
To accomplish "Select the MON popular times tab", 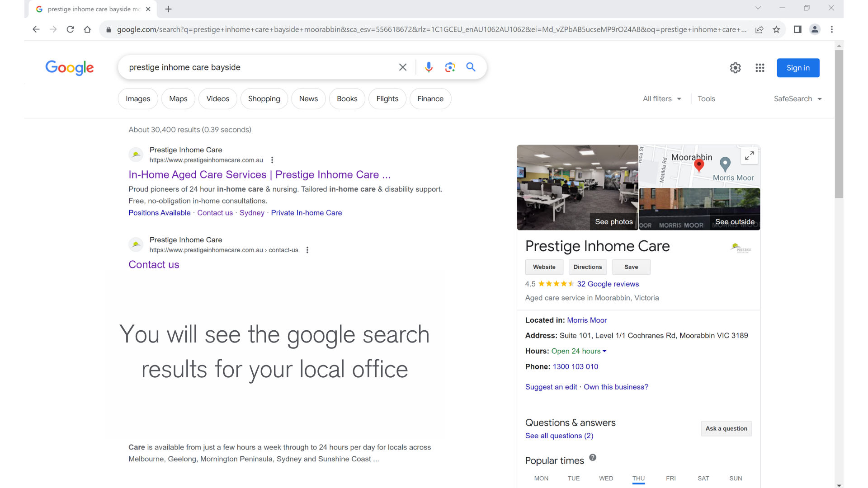I will click(x=541, y=479).
